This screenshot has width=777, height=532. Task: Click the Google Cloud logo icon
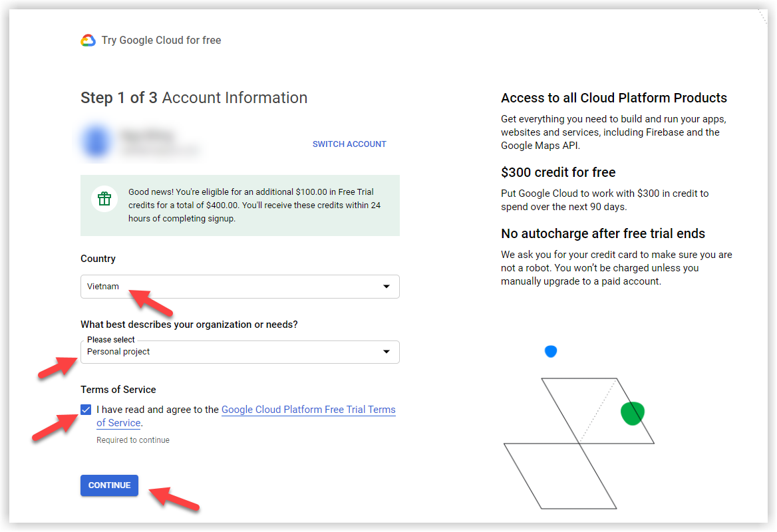88,41
